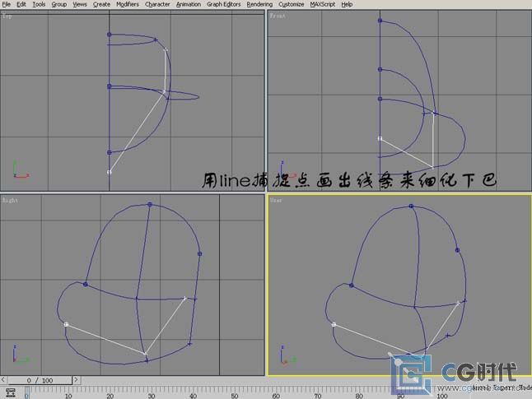Viewport: 532px width, 399px height.
Task: Click frame 10 on the track bar
Action: coord(68,396)
